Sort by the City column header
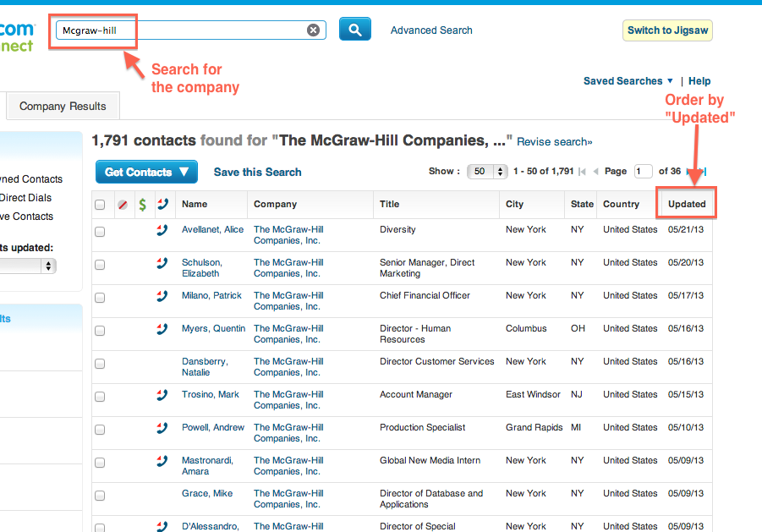762x532 pixels. [514, 204]
